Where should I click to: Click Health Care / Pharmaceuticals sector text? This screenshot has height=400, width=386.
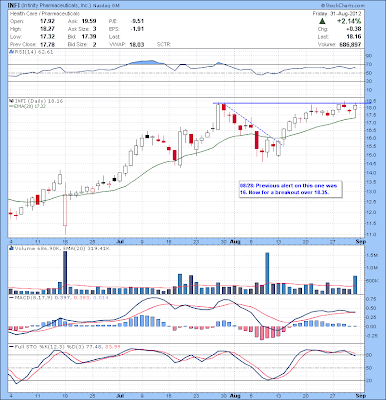click(x=45, y=14)
